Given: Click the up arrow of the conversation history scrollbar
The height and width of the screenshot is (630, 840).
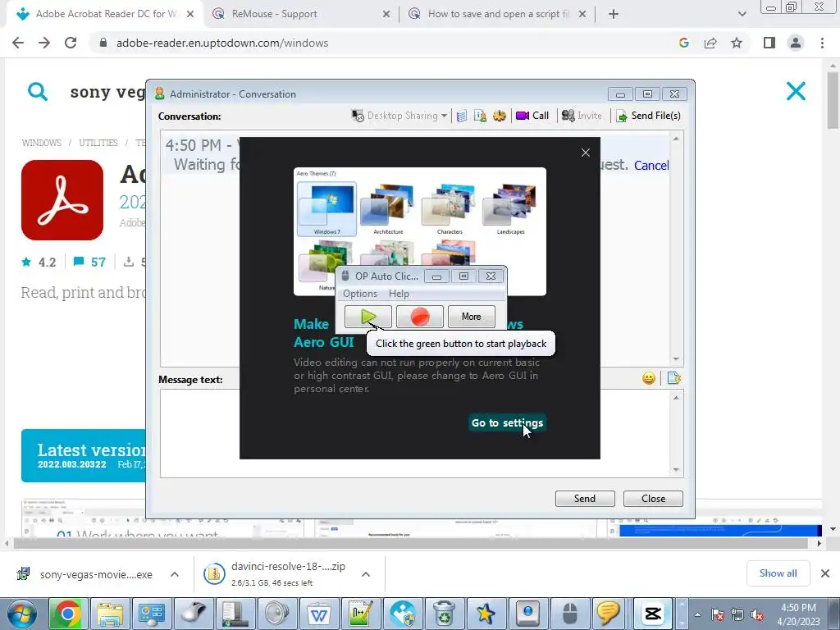Looking at the screenshot, I should 677,139.
